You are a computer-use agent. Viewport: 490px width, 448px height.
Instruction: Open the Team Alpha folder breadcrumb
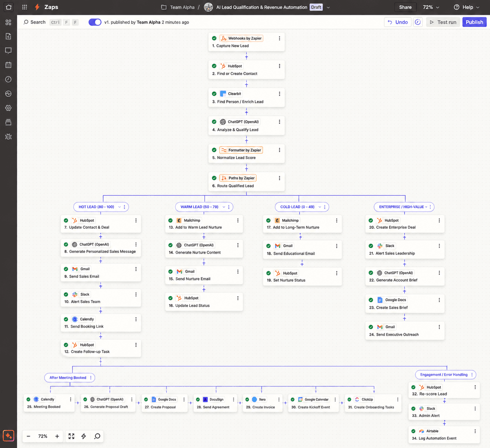[x=178, y=7]
